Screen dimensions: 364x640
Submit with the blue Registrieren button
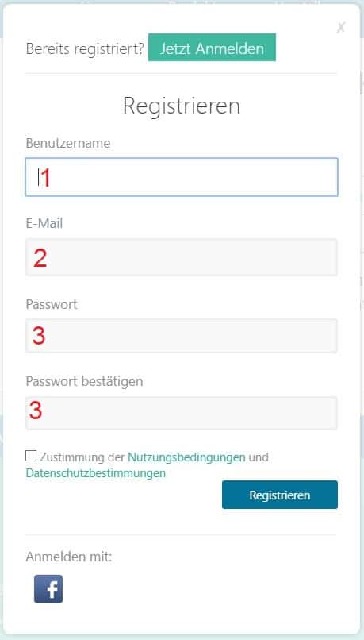pyautogui.click(x=280, y=495)
